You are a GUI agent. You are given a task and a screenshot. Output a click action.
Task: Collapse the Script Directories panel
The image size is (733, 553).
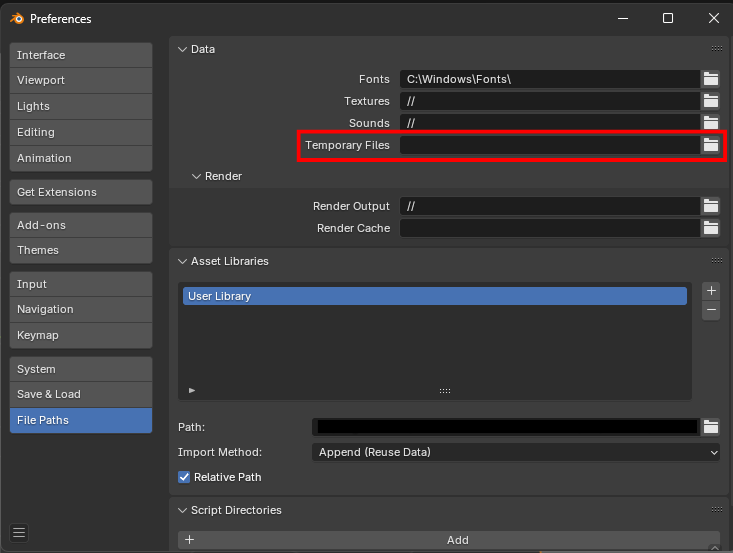(182, 510)
